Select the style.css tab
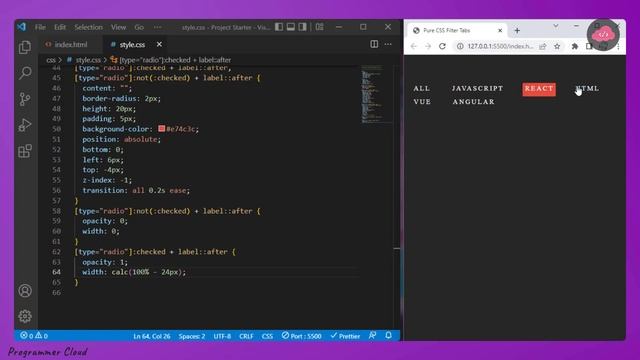 point(132,44)
